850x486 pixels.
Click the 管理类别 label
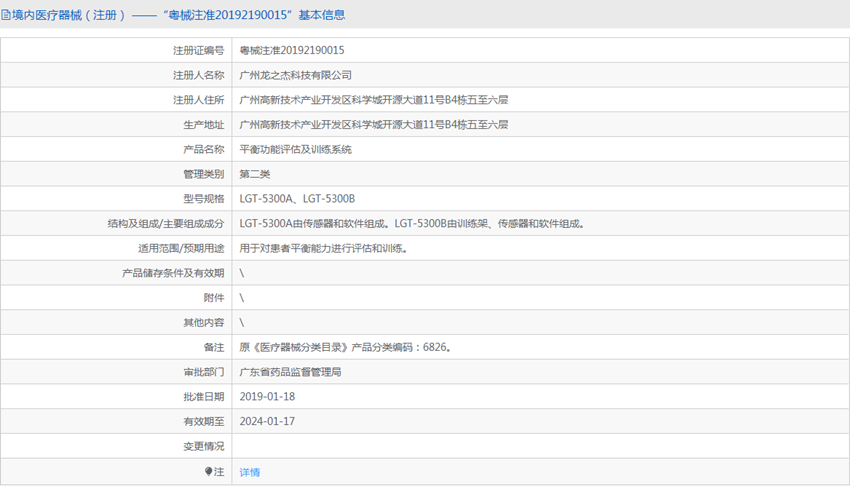click(x=203, y=174)
